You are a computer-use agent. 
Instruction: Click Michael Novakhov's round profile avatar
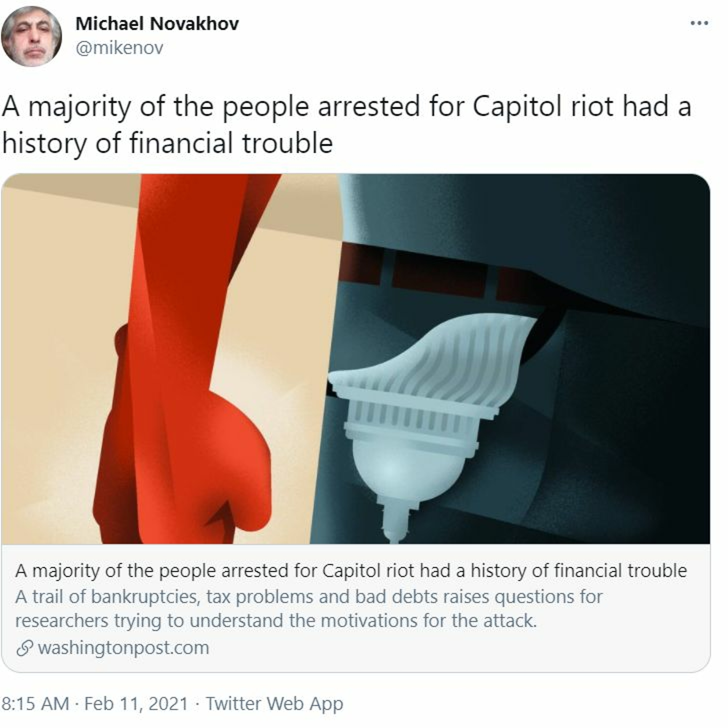(x=31, y=37)
